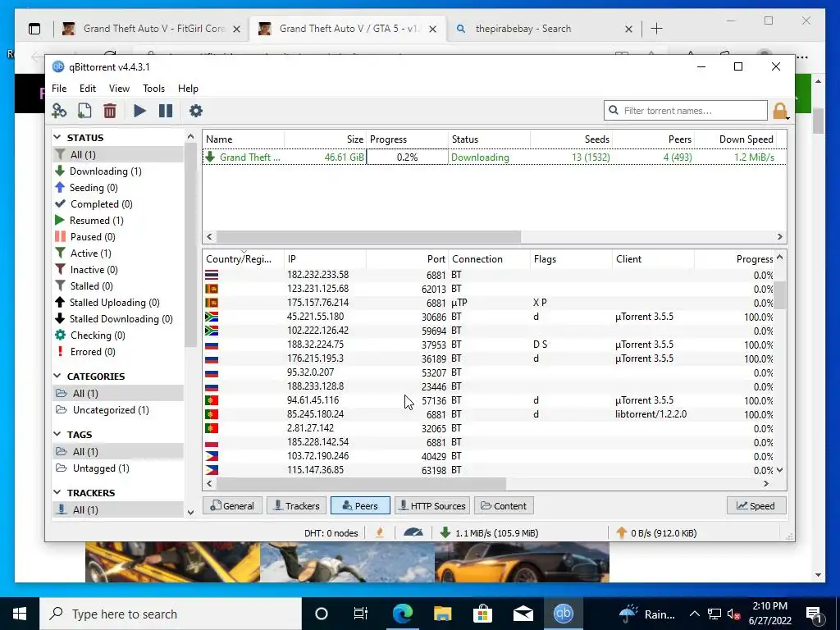Open Microsoft Edge from the taskbar

[x=403, y=614]
